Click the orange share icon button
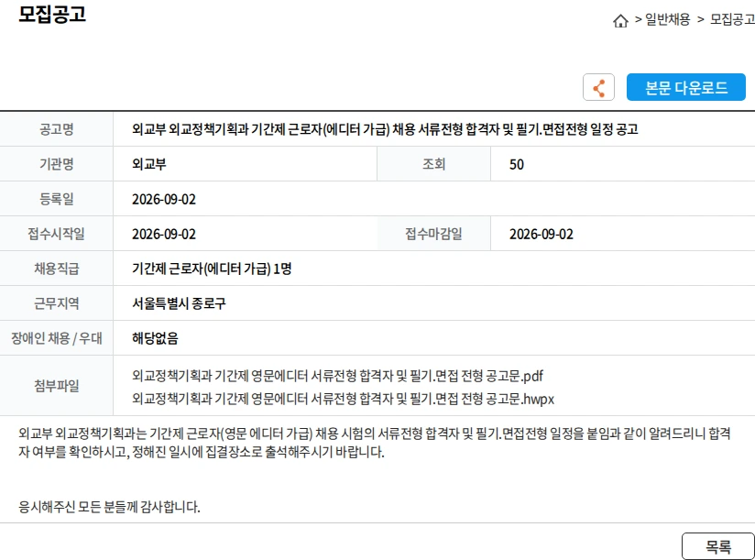Screen dimensions: 755x560 click(598, 87)
